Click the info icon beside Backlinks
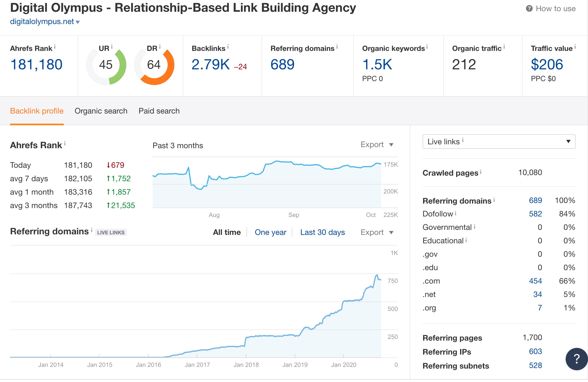 click(228, 47)
